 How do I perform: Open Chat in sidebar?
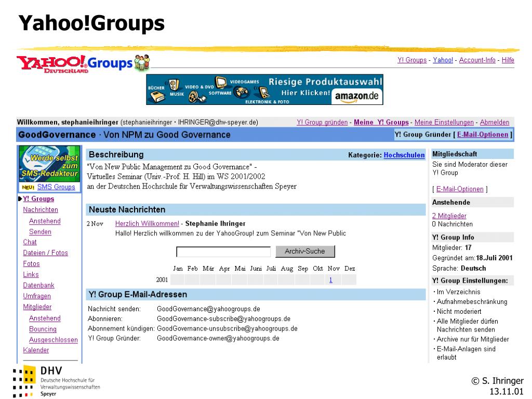[x=30, y=242]
